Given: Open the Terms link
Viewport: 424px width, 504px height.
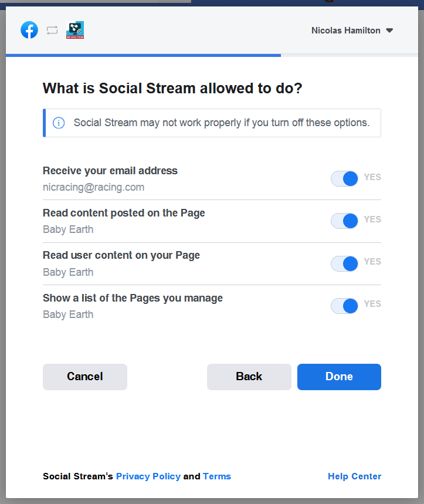Looking at the screenshot, I should (217, 476).
